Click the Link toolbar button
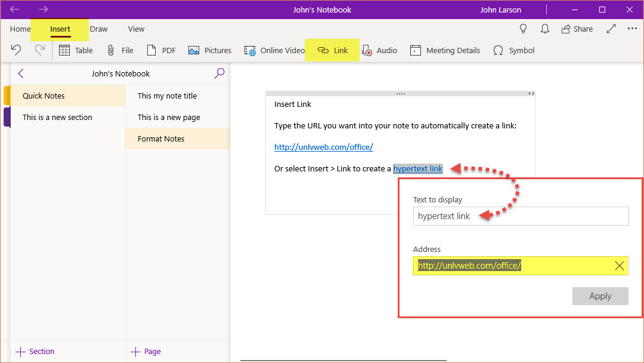 [332, 51]
